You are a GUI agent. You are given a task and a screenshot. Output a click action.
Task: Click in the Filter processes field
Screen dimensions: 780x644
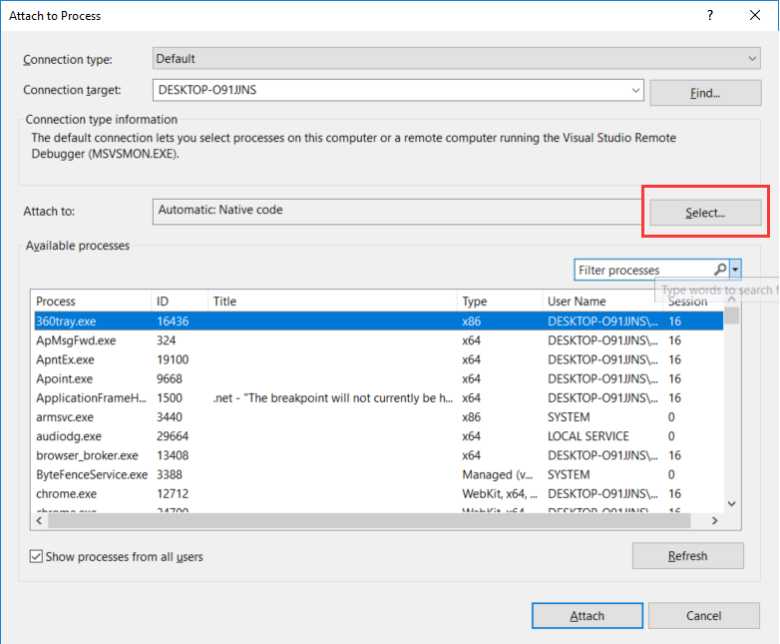pyautogui.click(x=644, y=270)
